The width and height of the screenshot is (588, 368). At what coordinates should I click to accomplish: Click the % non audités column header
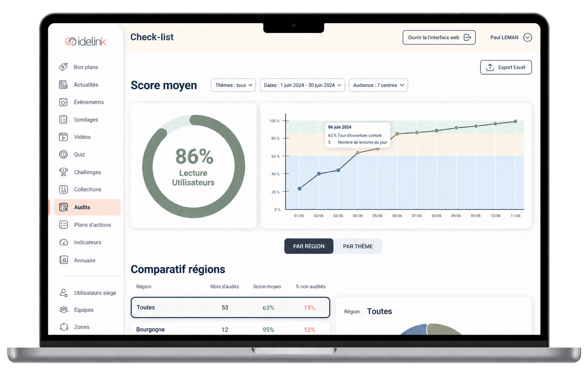pos(311,287)
